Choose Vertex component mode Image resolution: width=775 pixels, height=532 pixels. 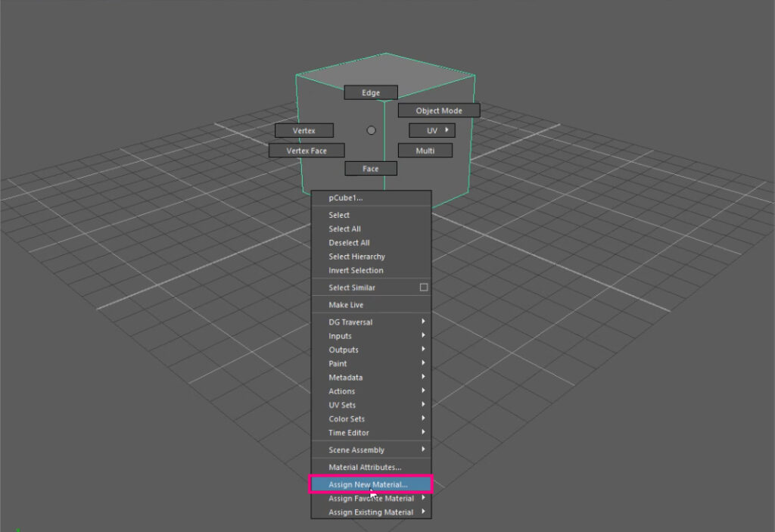pos(304,130)
